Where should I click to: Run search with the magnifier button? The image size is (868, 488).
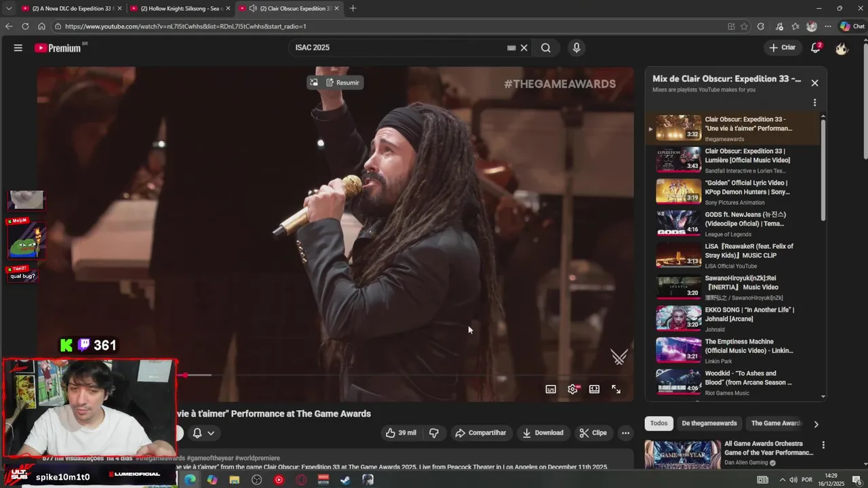point(546,47)
